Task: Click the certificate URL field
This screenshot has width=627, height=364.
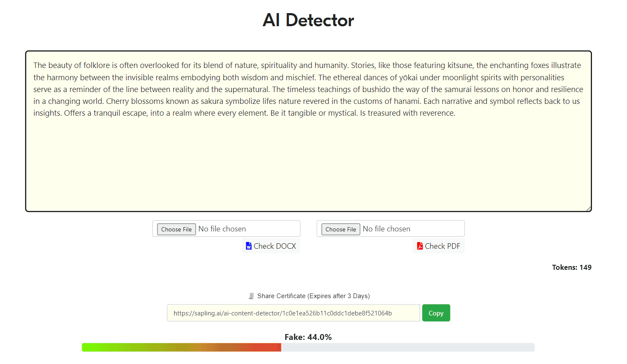Action: pyautogui.click(x=293, y=313)
